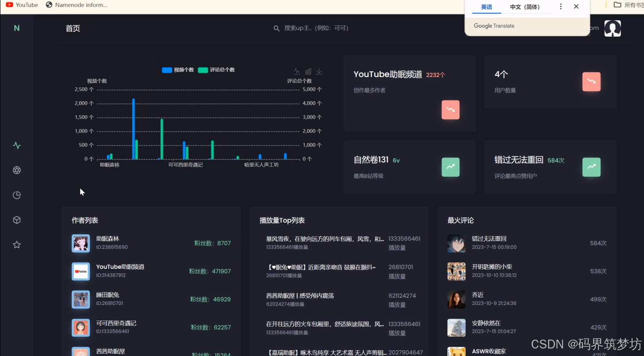The width and height of the screenshot is (644, 356).
Task: Open the pie chart icon in sidebar
Action: (x=17, y=195)
